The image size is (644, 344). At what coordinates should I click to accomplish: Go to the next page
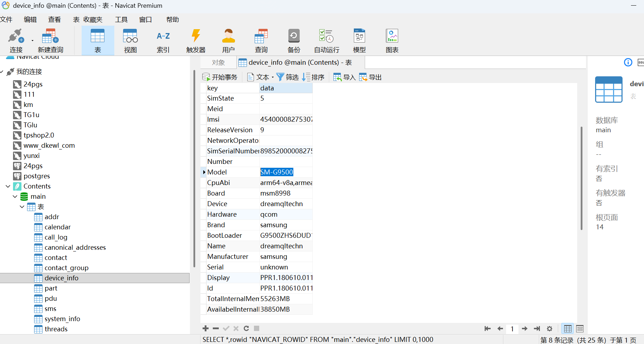pyautogui.click(x=525, y=329)
